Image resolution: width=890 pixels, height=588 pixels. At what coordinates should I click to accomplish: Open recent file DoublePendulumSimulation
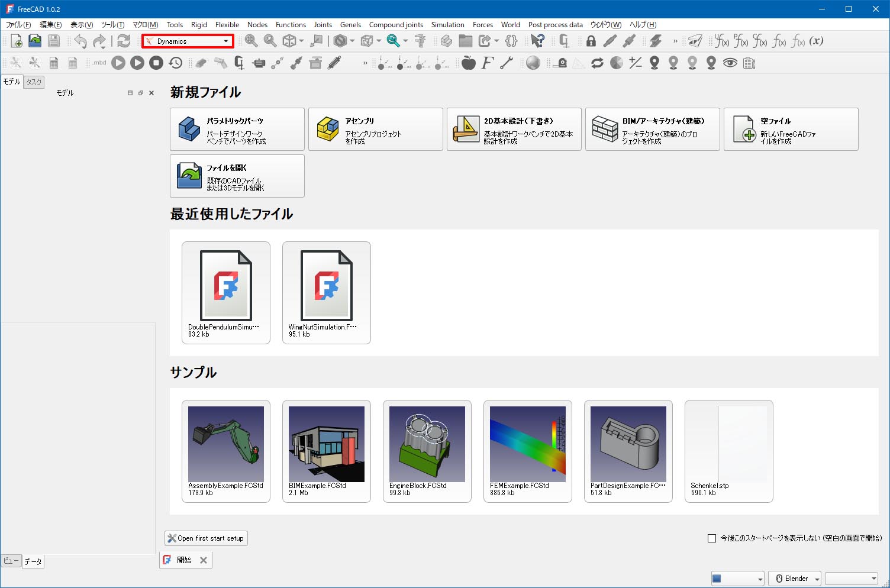[226, 293]
